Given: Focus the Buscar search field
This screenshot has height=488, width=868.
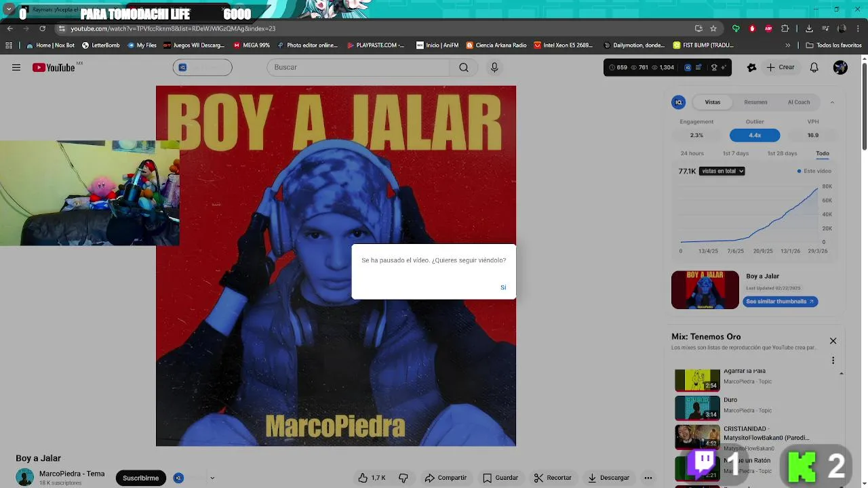Looking at the screenshot, I should coord(358,67).
